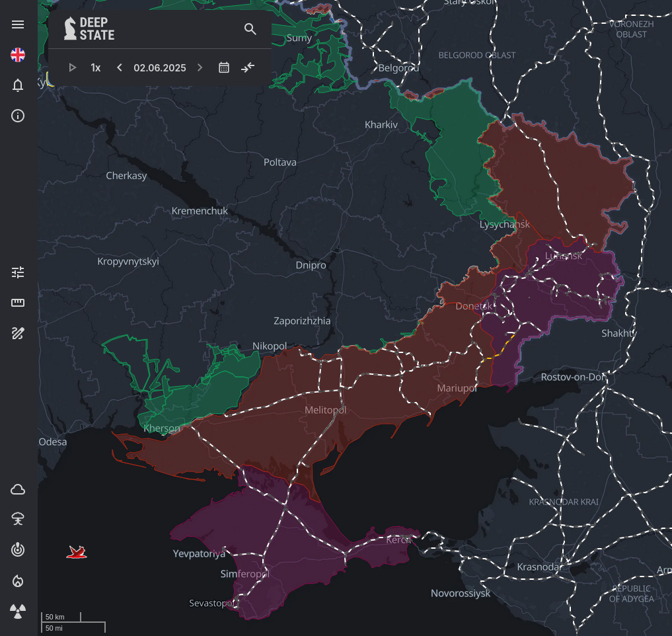Click the Kropyvnytskyi label
This screenshot has height=636, width=672.
click(x=128, y=262)
